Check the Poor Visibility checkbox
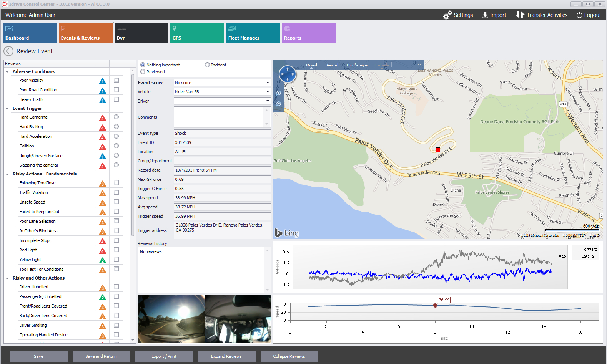 click(116, 80)
